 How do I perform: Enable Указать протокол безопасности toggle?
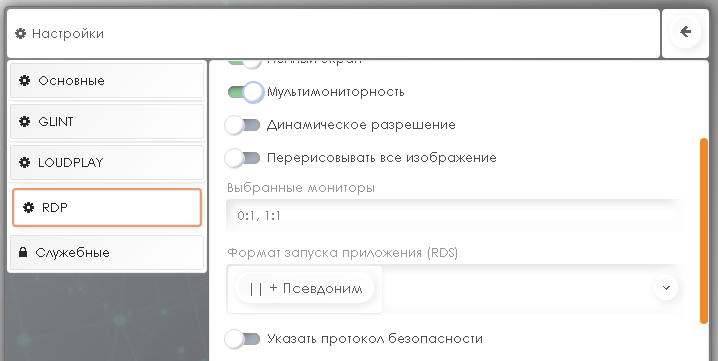[243, 339]
